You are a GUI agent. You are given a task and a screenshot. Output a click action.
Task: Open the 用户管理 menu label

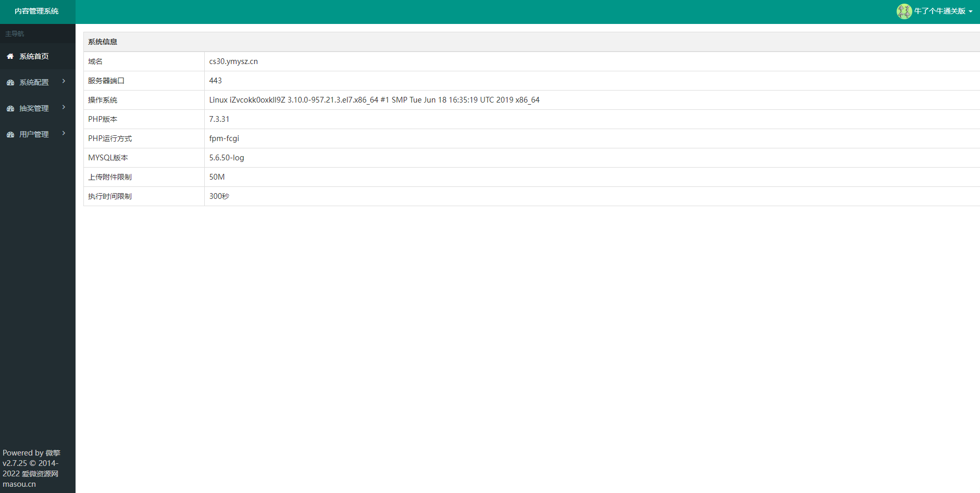pos(34,134)
